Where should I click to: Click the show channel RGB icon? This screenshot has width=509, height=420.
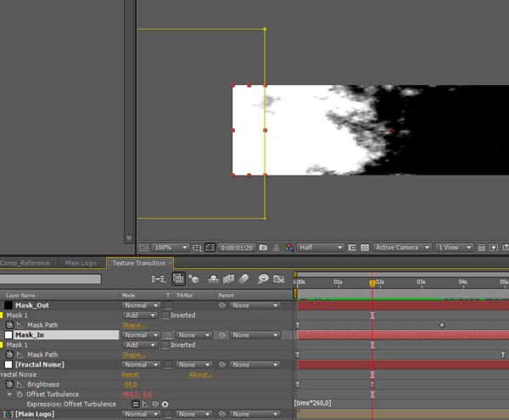pyautogui.click(x=288, y=248)
